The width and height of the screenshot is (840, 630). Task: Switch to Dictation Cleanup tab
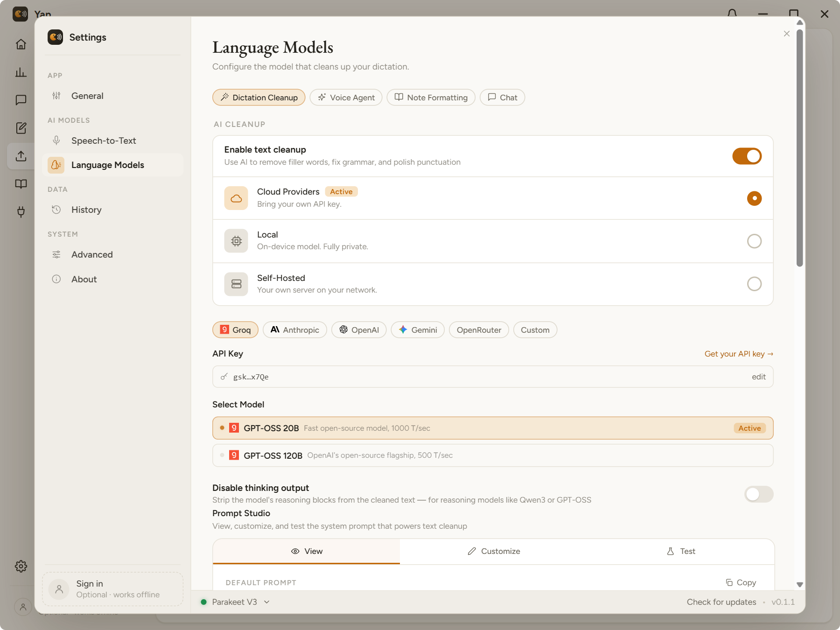pos(259,98)
